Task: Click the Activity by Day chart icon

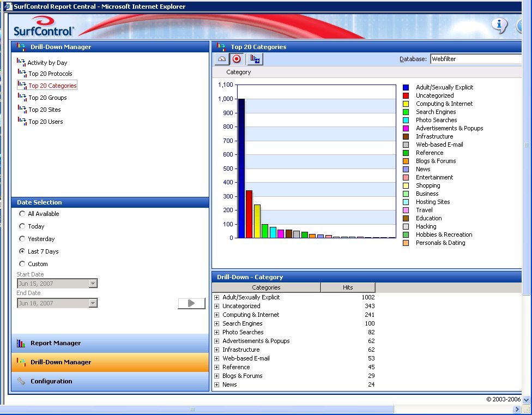Action: point(21,62)
